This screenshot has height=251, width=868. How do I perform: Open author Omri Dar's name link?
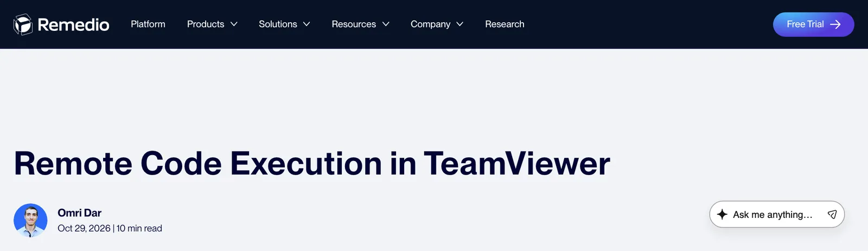point(79,213)
